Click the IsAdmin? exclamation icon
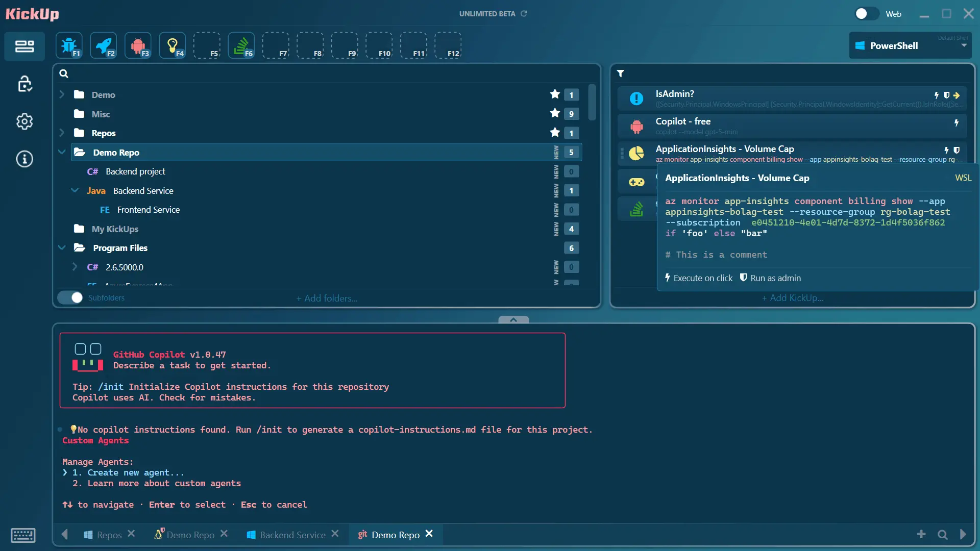 click(x=636, y=98)
